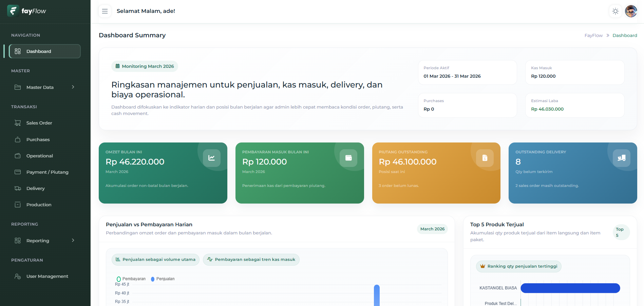Click the Estimasi Laba Rp 46.030.000 value
The width and height of the screenshot is (644, 306).
pos(547,109)
